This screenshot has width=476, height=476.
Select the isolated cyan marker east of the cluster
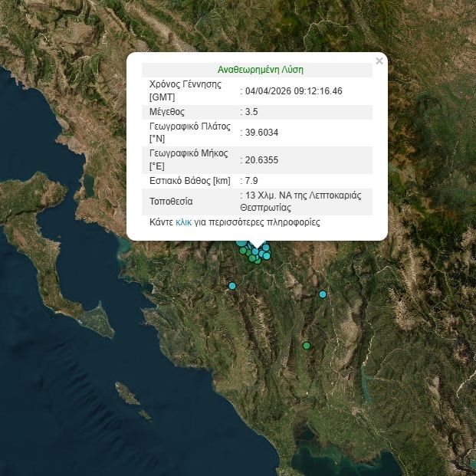coord(323,294)
